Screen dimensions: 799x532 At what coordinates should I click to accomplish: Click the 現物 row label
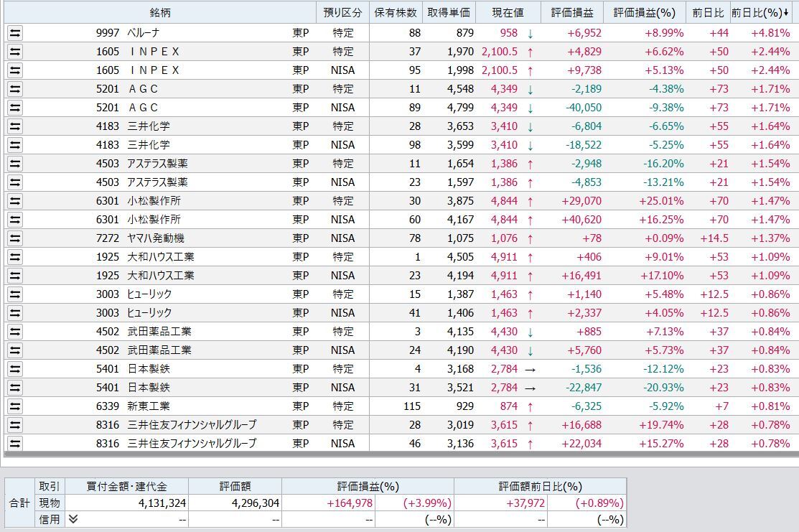point(50,503)
